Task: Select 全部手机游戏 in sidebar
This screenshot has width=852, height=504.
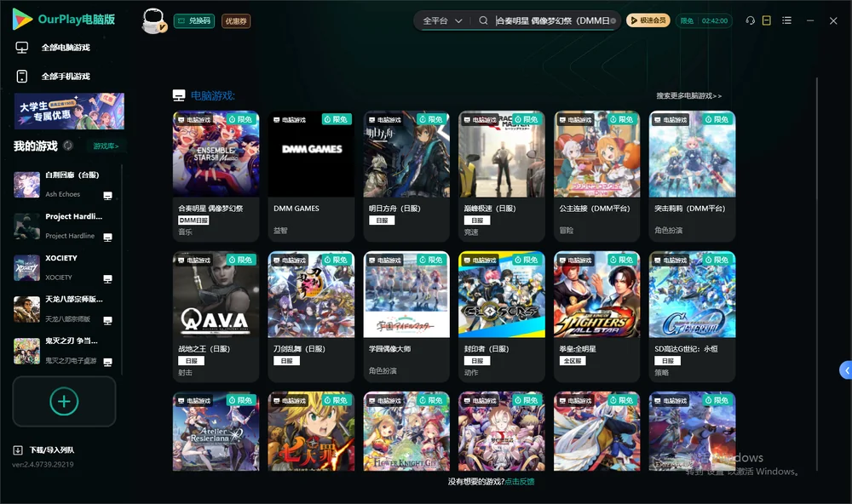Action: click(x=66, y=77)
